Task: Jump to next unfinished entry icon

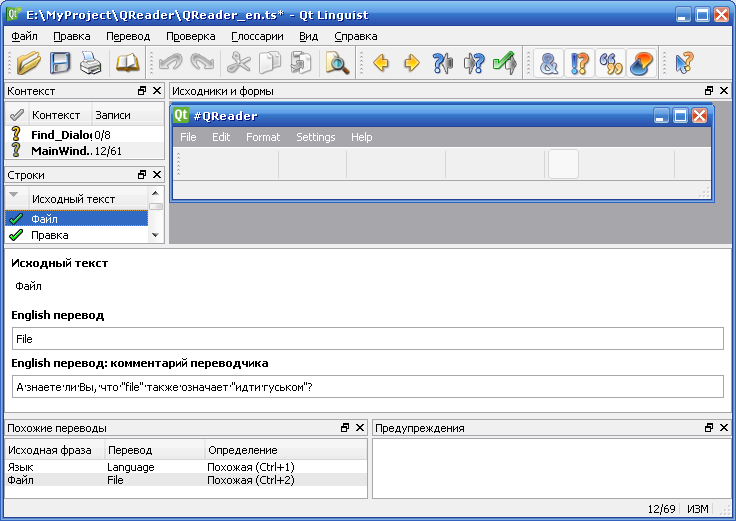Action: pos(474,63)
